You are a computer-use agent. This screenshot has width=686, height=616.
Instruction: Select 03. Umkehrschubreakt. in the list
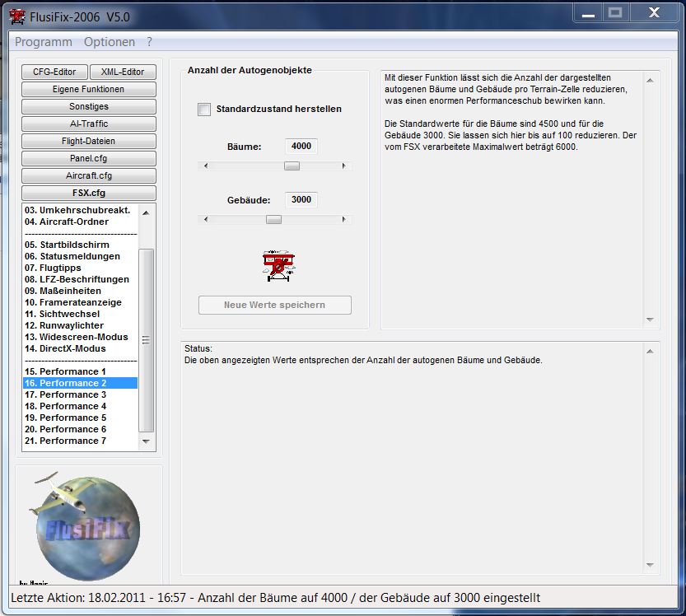tap(80, 210)
